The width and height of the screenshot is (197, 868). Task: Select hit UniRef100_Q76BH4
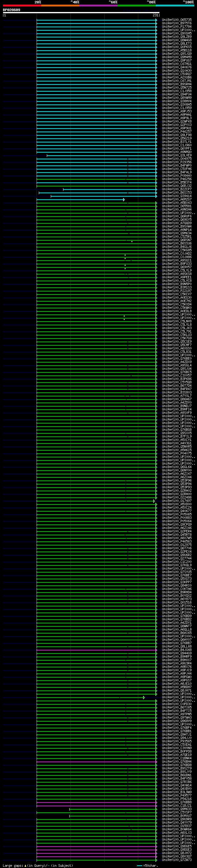177,761
